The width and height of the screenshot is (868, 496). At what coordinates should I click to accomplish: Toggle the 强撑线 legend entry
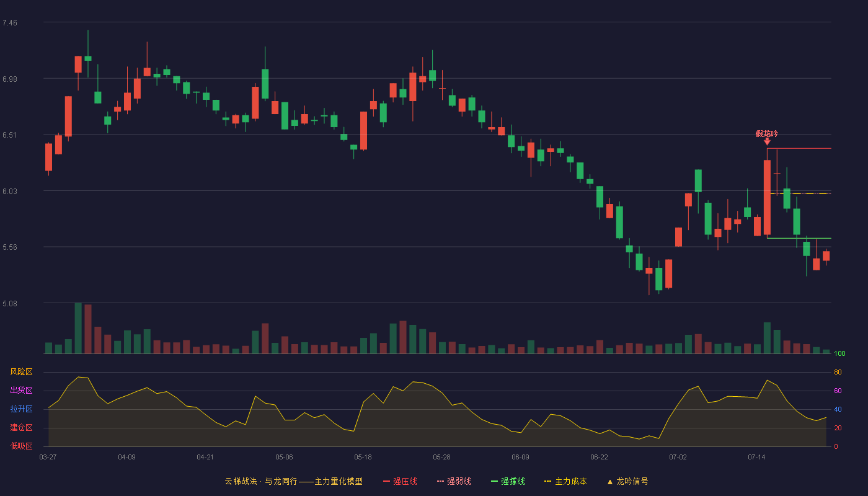(x=508, y=481)
